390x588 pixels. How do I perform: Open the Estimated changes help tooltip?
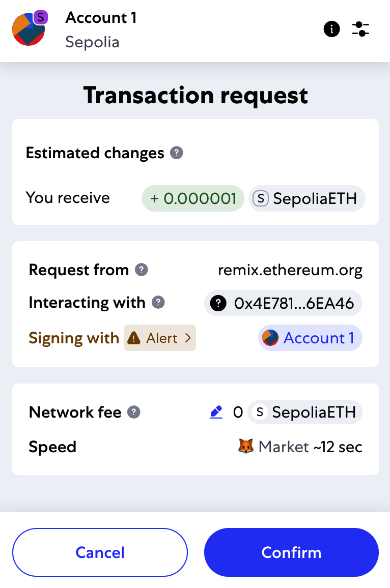coord(176,153)
